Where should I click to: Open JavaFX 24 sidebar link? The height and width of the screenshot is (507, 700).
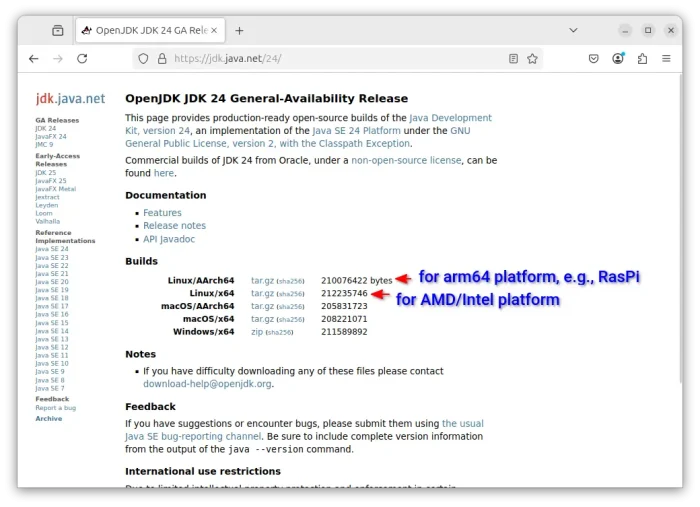[51, 137]
